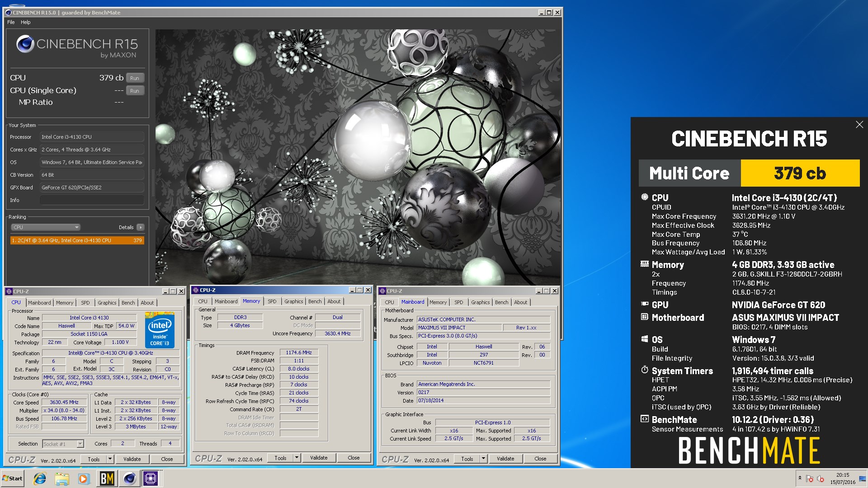Switch to CPU-Z via its taskbar chip icon
868x488 pixels.
tap(151, 479)
